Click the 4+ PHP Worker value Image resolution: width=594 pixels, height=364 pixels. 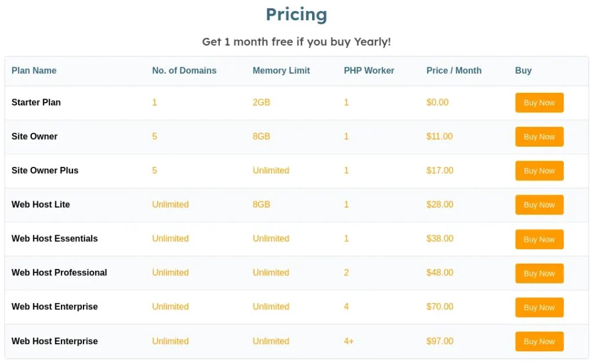pyautogui.click(x=349, y=341)
